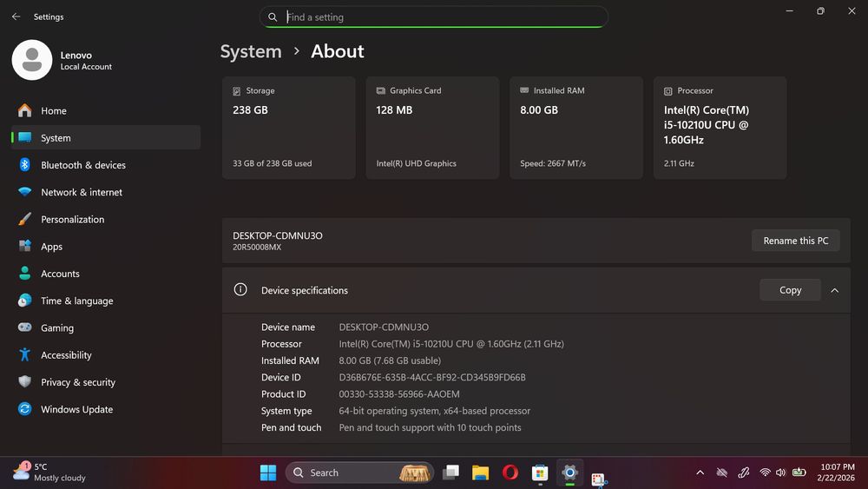Launch Opera browser from the taskbar
Screen dimensions: 868x489
point(510,472)
